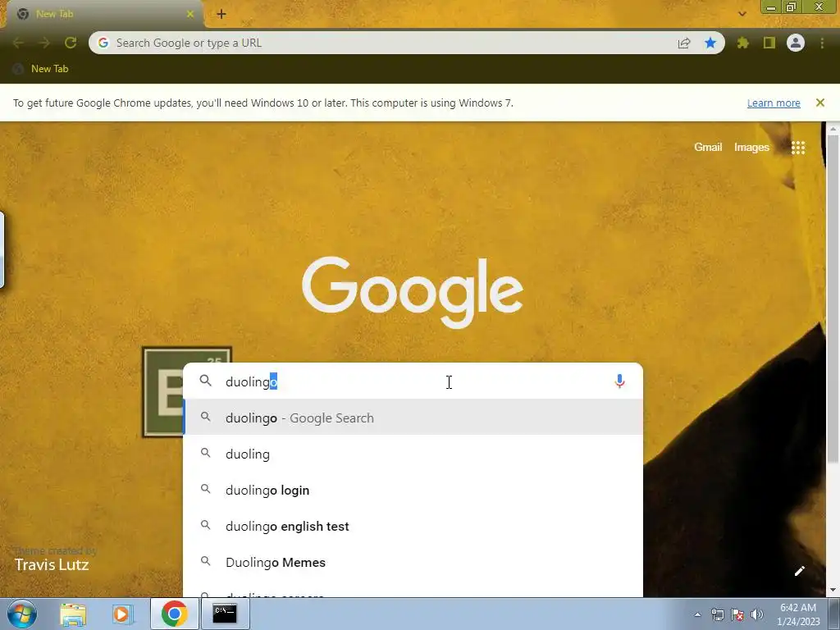Click the Action Center flag icon
Screen dimensions: 840x630
click(x=737, y=614)
